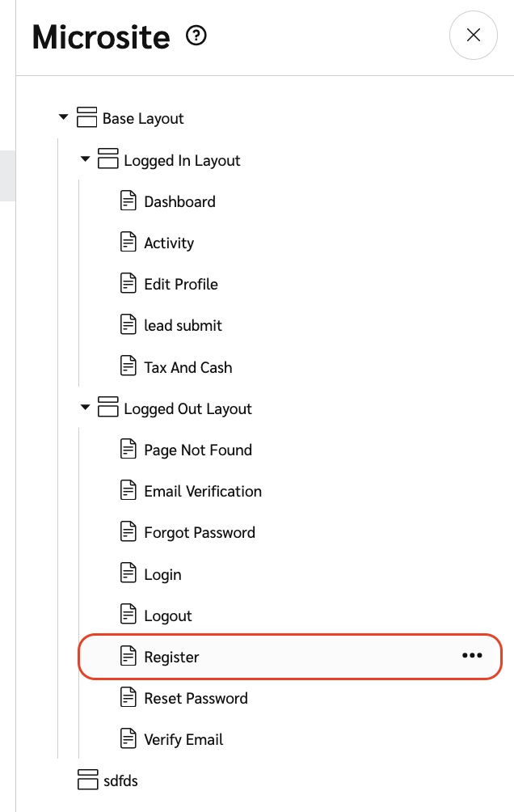
Task: Select the Page Not Found item
Action: click(198, 450)
